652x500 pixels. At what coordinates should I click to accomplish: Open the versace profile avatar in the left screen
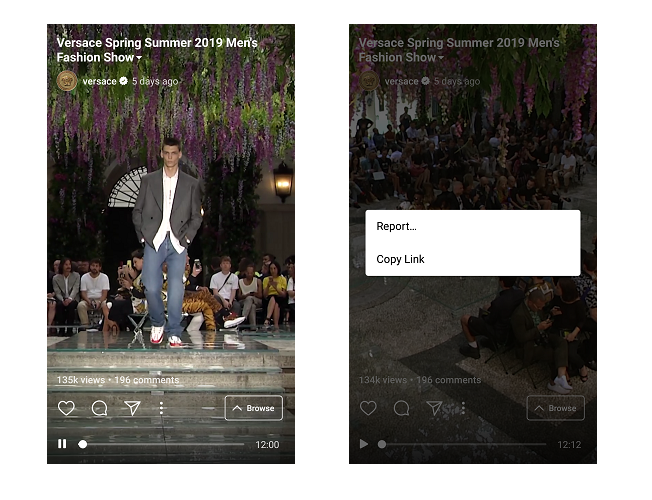(x=67, y=81)
